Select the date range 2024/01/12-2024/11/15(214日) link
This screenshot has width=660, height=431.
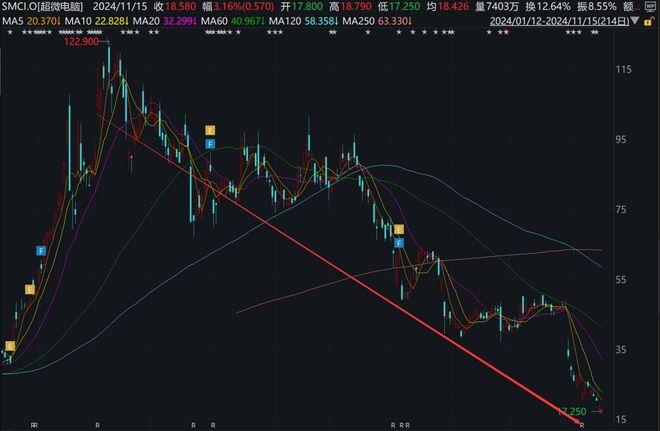[559, 21]
